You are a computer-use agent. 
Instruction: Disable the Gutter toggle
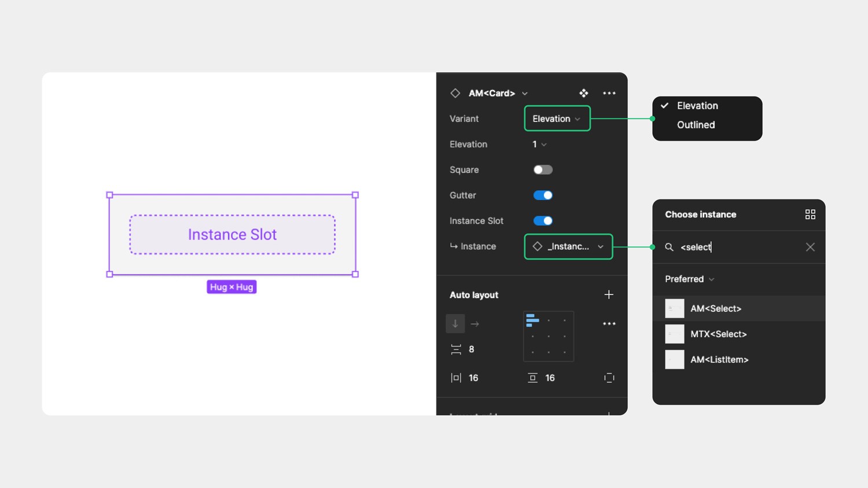[542, 195]
